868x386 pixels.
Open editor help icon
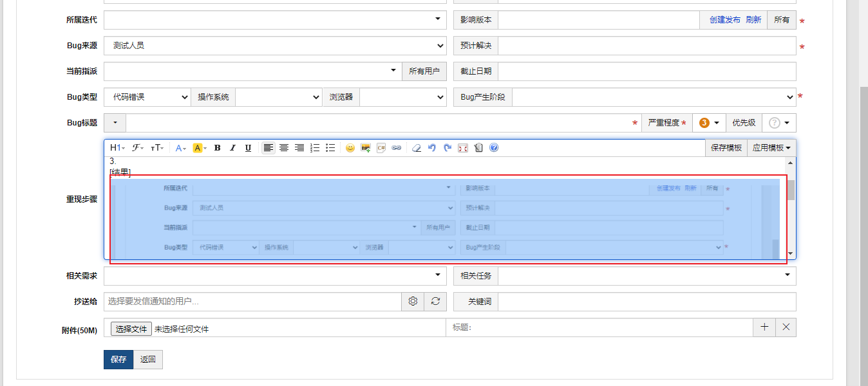click(494, 148)
